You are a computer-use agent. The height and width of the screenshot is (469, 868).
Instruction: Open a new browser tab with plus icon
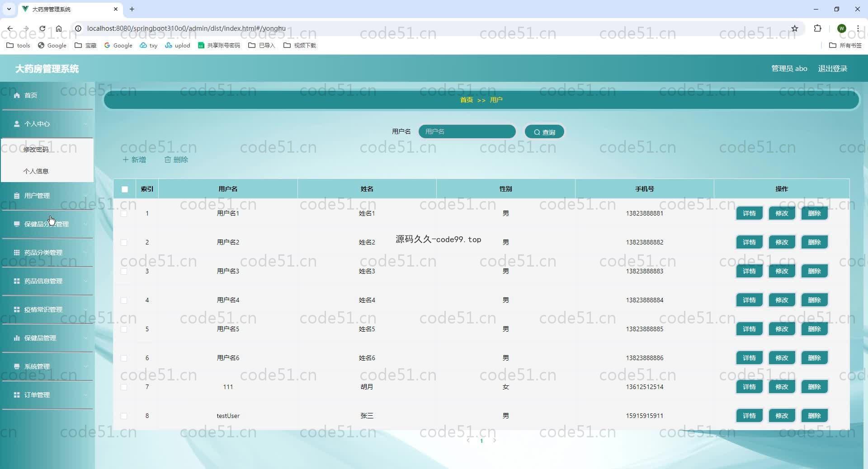[x=132, y=9]
